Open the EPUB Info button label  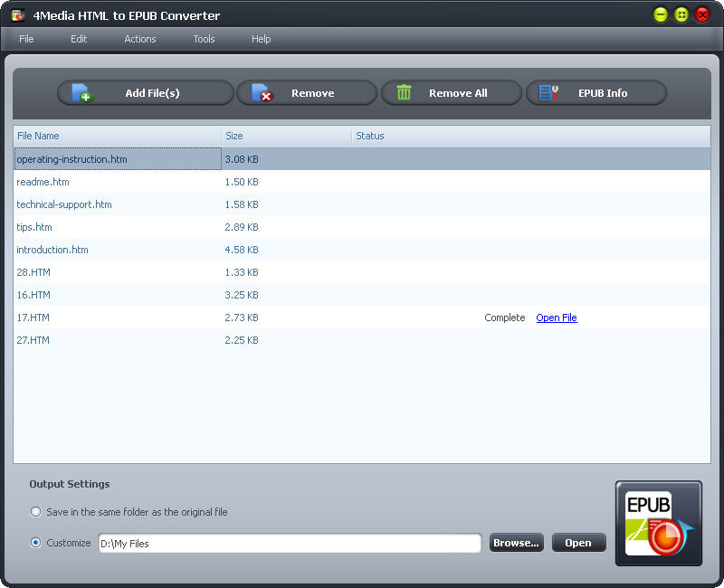point(603,93)
